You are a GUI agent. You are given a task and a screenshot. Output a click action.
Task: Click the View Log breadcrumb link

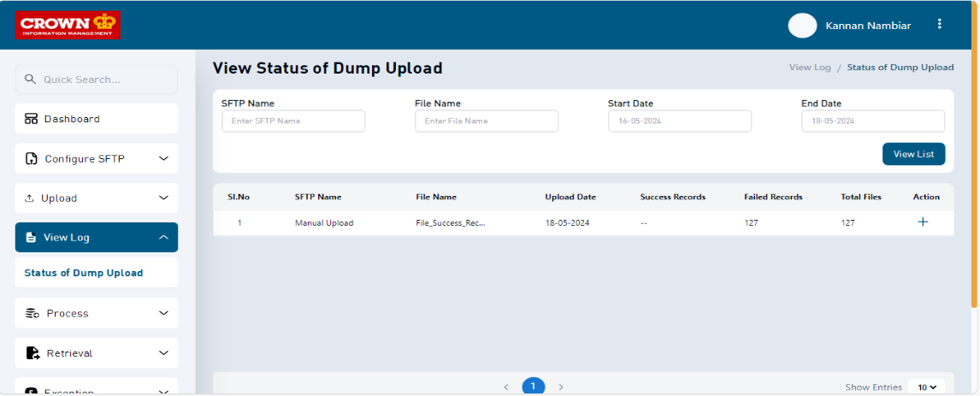coord(809,68)
